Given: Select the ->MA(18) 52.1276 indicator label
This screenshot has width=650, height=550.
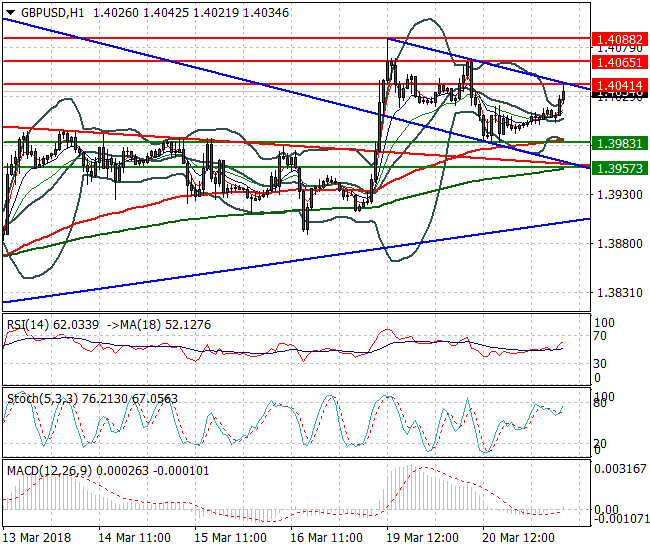Looking at the screenshot, I should click(159, 325).
